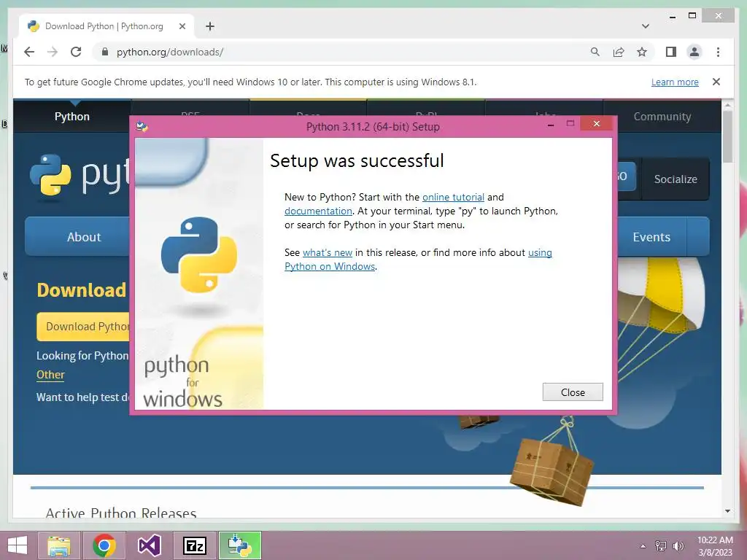
Task: Dismiss the Chrome update notification bar
Action: click(x=716, y=82)
